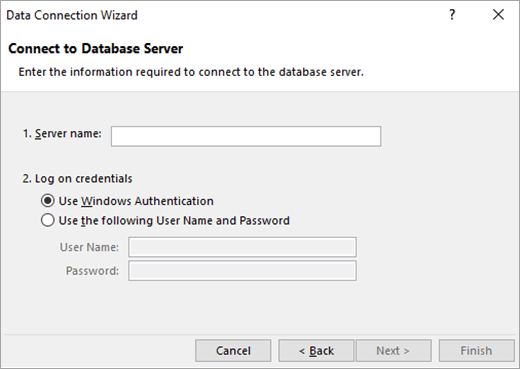Click the Finish button
This screenshot has width=520, height=369.
click(x=477, y=351)
